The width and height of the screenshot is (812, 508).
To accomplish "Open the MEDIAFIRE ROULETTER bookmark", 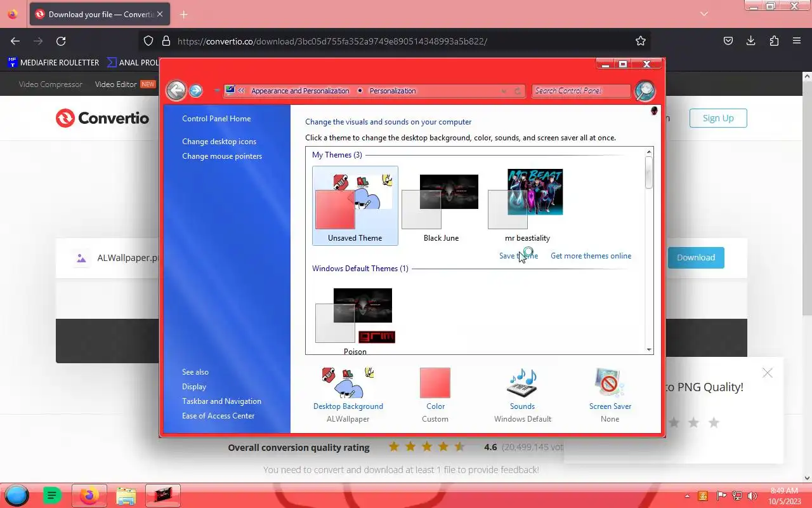I will [x=53, y=63].
